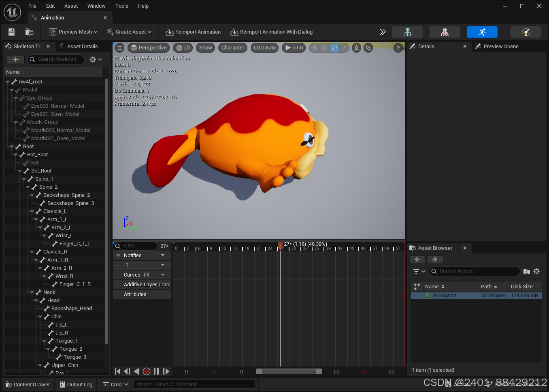Step forward one frame

[x=166, y=371]
